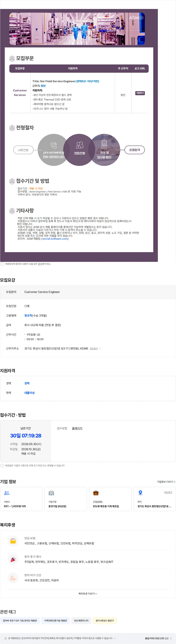Screen dimensions: 176x644
Task: Click the Customer Service Engineer field text
Action: point(42,292)
